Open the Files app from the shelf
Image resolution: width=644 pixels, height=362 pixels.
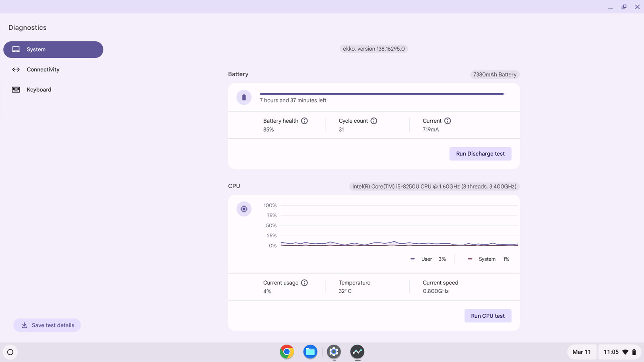310,352
